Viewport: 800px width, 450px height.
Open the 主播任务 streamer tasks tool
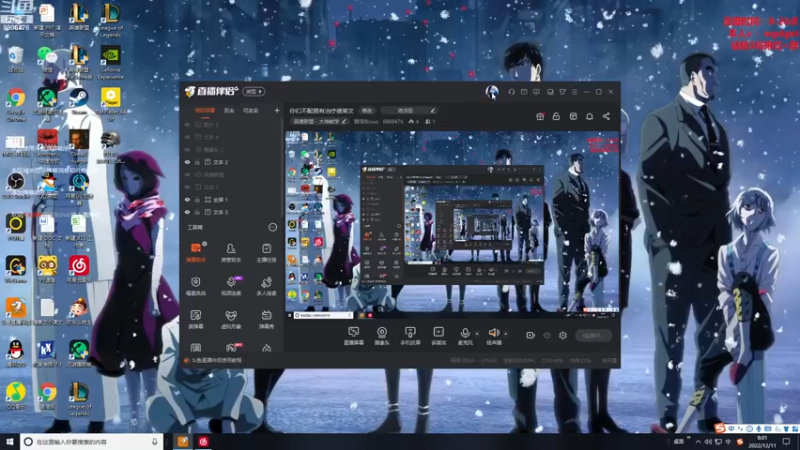(266, 253)
